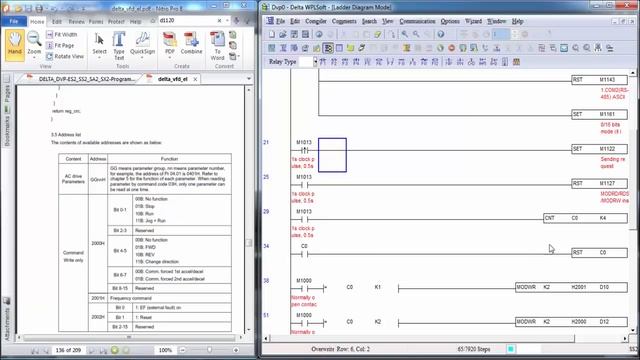Click the C0 contact at step 34
Image resolution: width=640 pixels, height=360 pixels.
(x=304, y=254)
